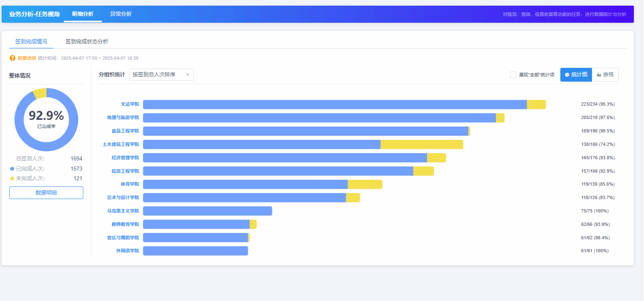Viewport: 644px width, 301px height.
Task: Click the yellow 未完成人次 legend dot
Action: tap(12, 179)
